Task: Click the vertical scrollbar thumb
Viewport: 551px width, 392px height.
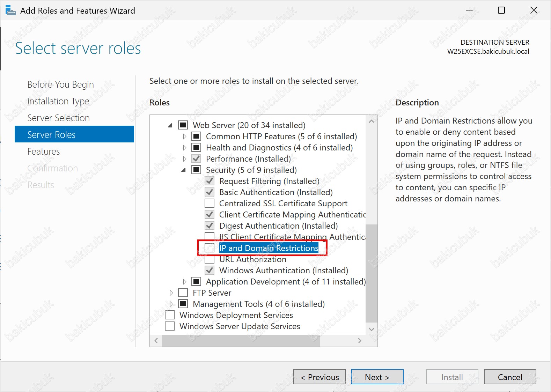Action: coord(372,273)
